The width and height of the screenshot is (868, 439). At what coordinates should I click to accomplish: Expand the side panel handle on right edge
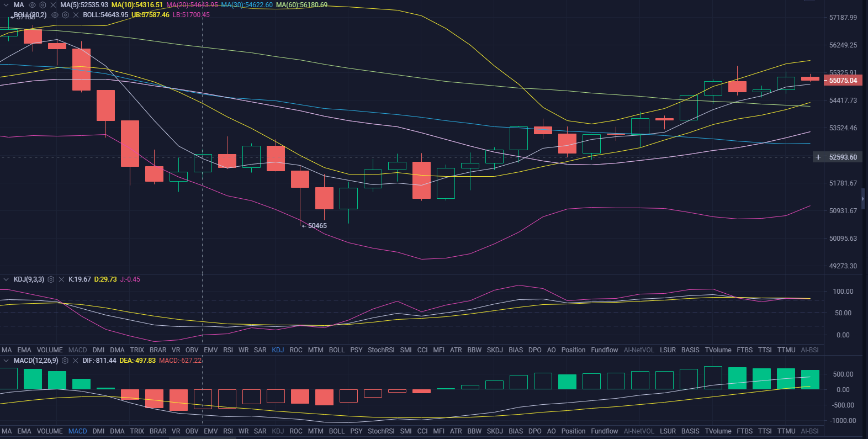(863, 198)
